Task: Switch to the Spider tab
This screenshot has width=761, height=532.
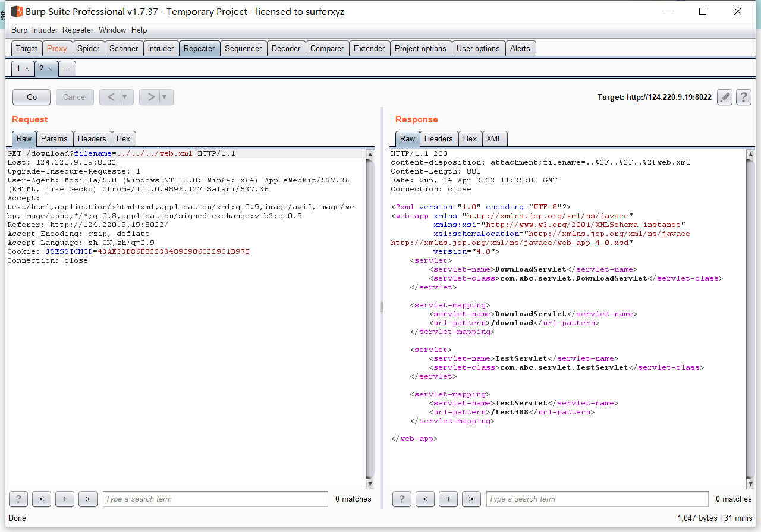Action: pos(89,48)
